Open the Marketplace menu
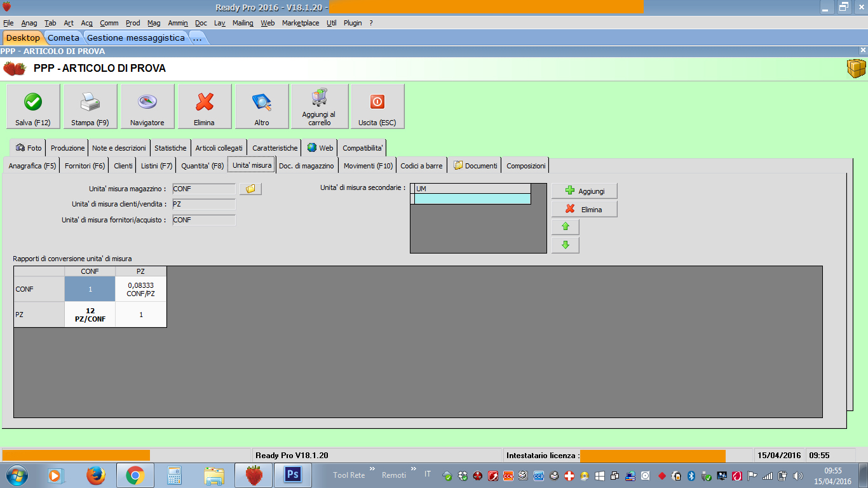The width and height of the screenshot is (868, 488). coord(301,23)
